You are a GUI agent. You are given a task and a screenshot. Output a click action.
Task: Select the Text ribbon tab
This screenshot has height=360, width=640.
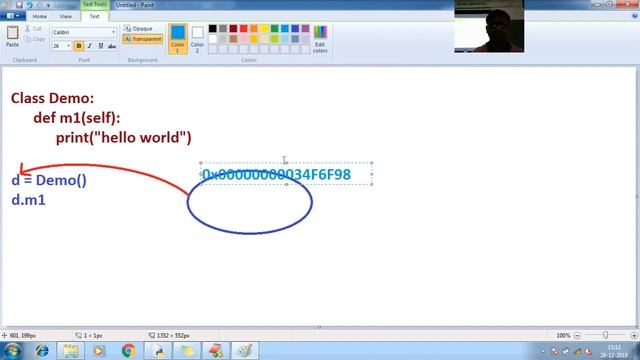pyautogui.click(x=94, y=16)
